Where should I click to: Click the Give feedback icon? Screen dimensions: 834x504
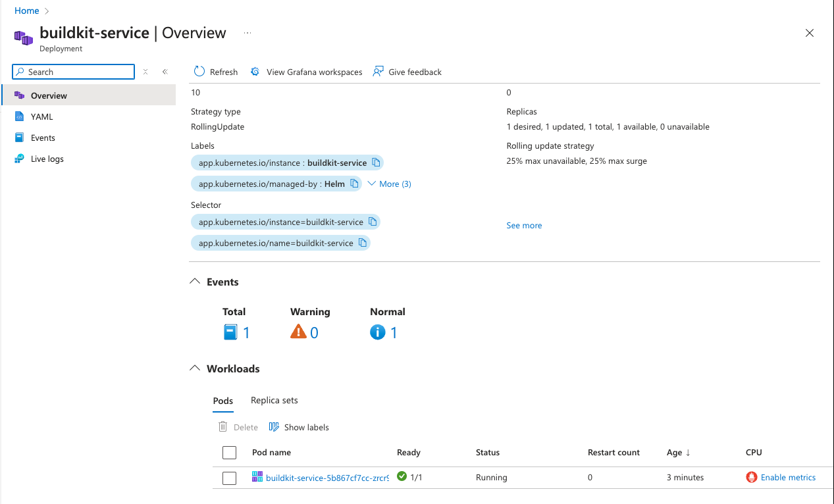[x=378, y=72]
